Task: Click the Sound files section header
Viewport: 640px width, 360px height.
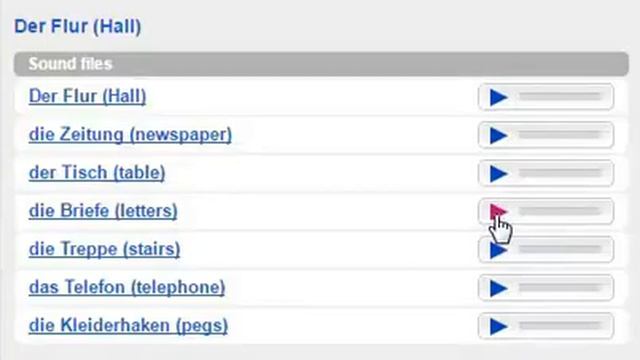Action: click(x=321, y=64)
